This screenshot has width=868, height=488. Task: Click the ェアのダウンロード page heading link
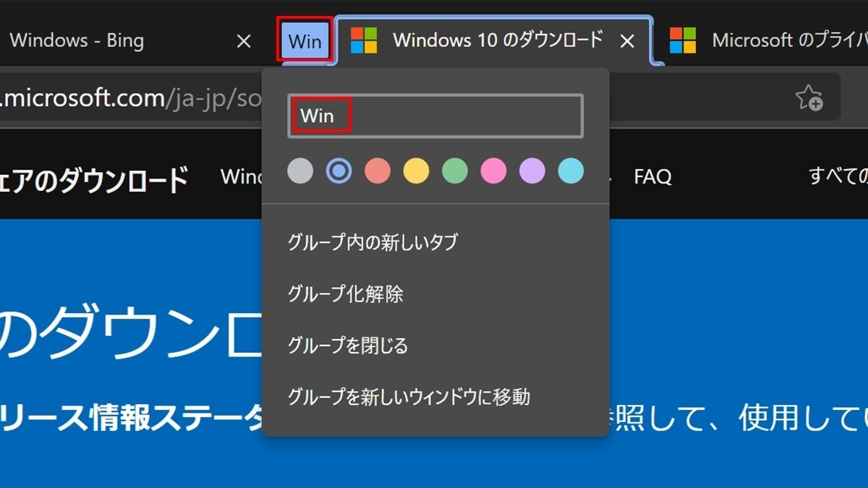point(94,180)
